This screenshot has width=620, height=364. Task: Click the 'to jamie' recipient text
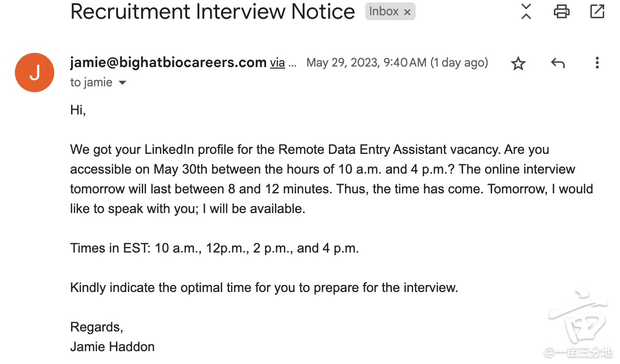(x=91, y=82)
